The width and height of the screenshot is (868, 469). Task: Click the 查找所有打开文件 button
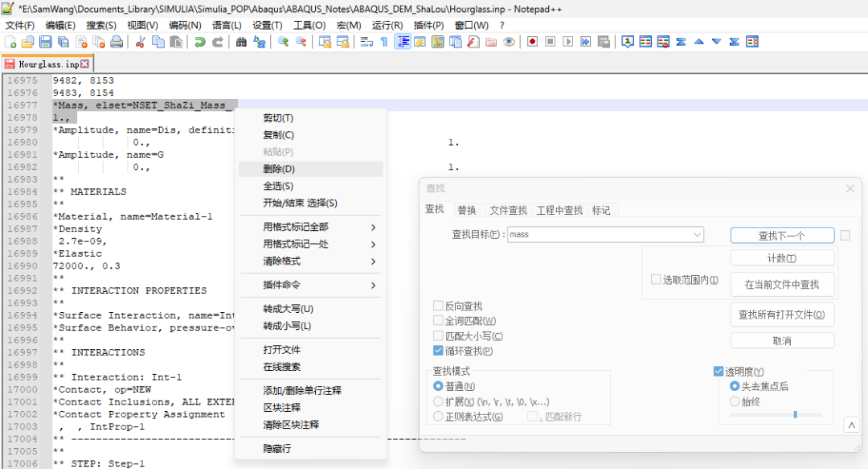tap(782, 315)
